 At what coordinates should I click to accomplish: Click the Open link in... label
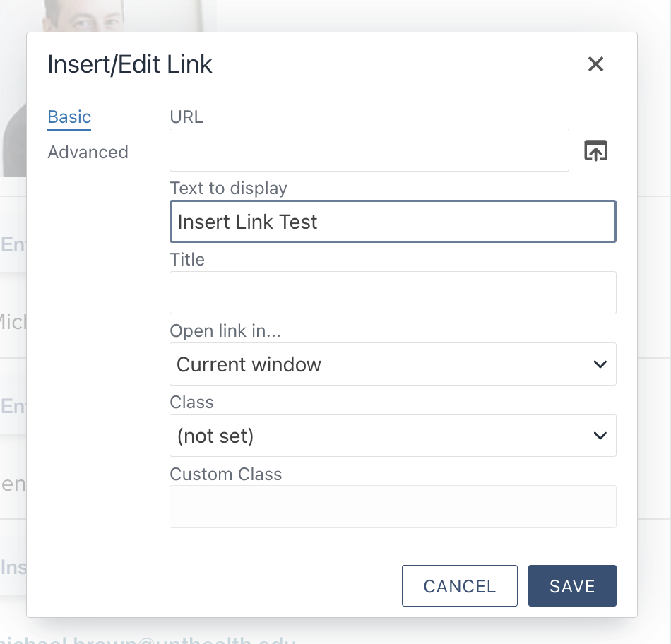point(226,331)
